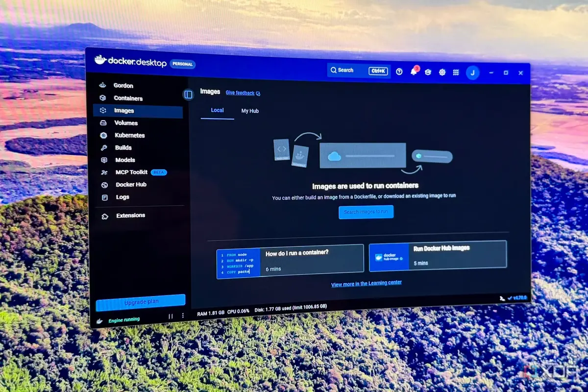588x392 pixels.
Task: Click the Models icon
Action: (x=104, y=160)
